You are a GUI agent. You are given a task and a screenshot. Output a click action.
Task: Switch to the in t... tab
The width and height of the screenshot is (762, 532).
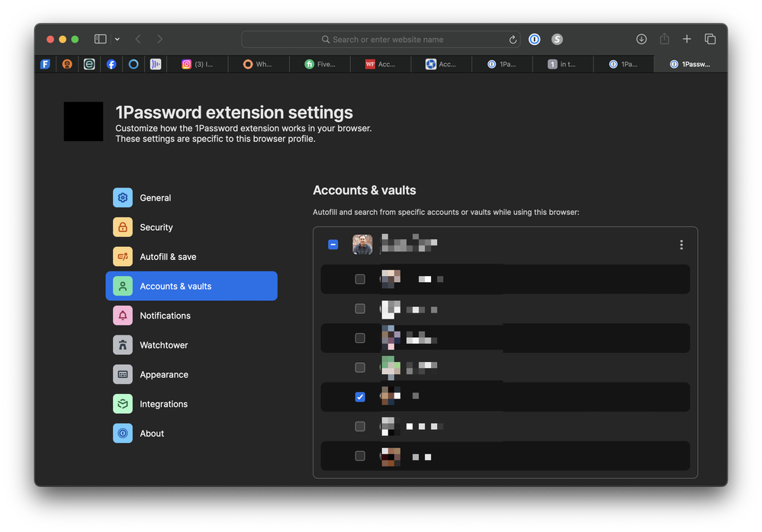click(563, 64)
